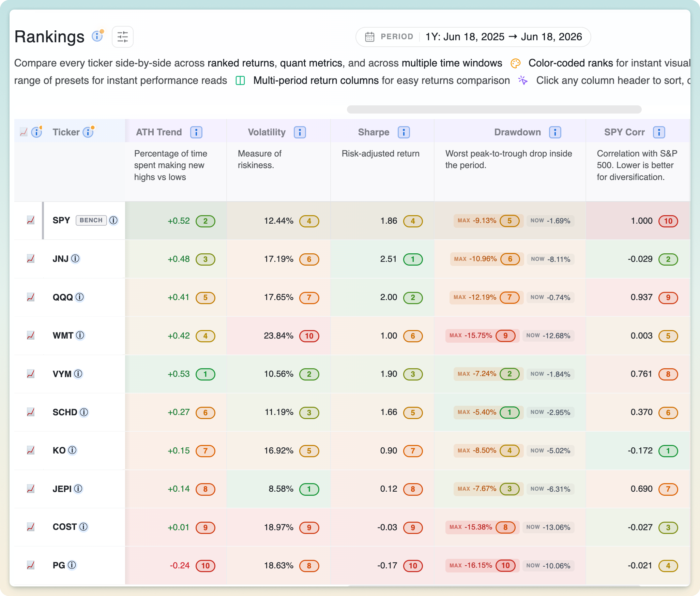Toggle the chart icon for QQQ row
This screenshot has height=596, width=700.
click(x=31, y=297)
